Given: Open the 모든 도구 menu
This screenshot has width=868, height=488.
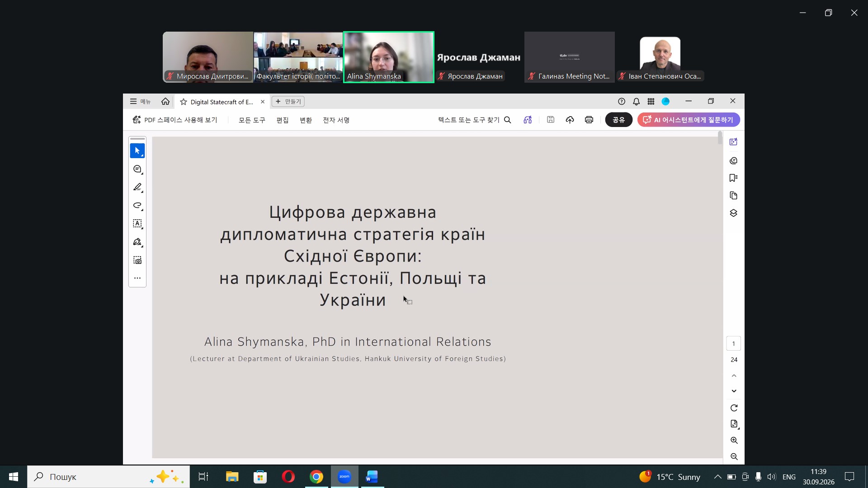Looking at the screenshot, I should (x=252, y=120).
